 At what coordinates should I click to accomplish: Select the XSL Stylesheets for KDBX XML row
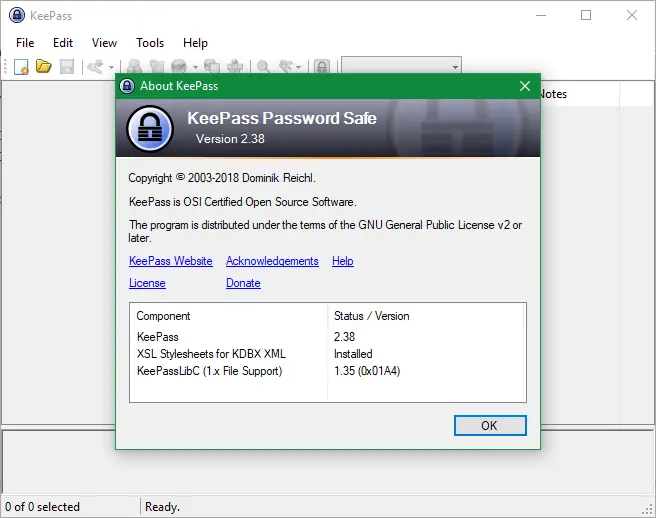[327, 354]
